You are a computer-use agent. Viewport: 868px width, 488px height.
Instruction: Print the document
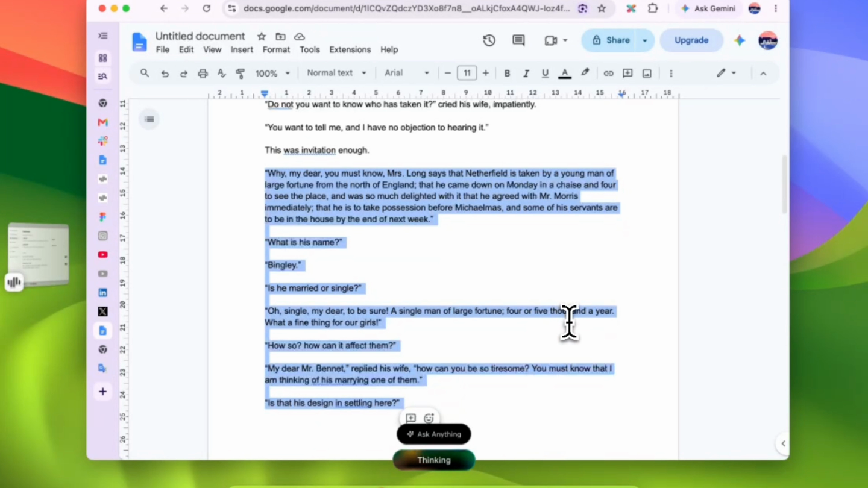pyautogui.click(x=203, y=74)
